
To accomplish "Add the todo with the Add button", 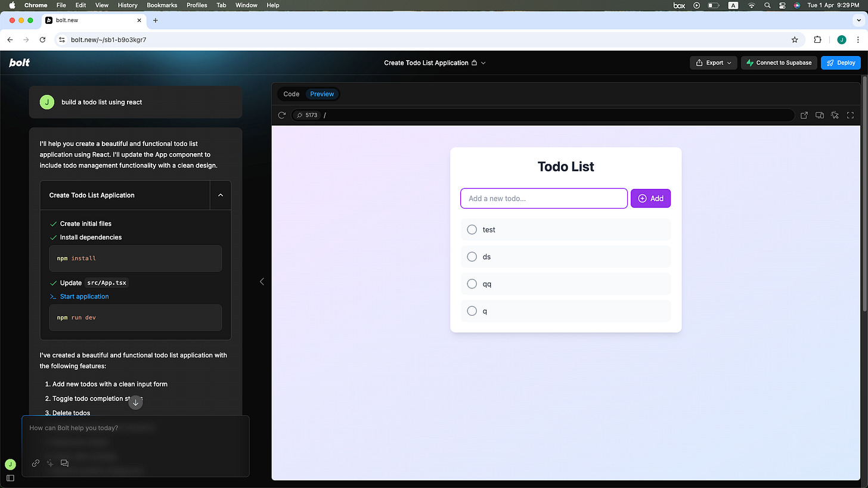I will [x=650, y=198].
